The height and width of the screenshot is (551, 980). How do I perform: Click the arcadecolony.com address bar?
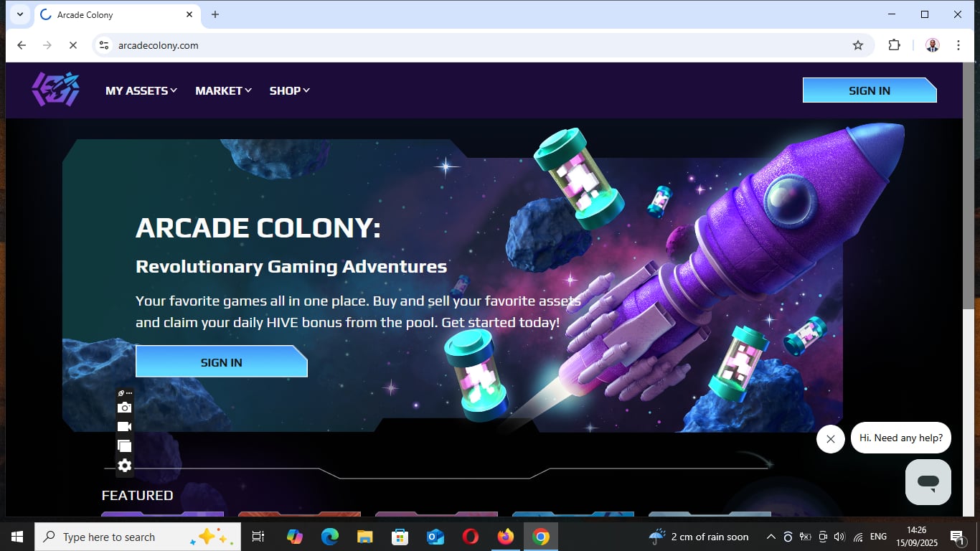tap(484, 45)
